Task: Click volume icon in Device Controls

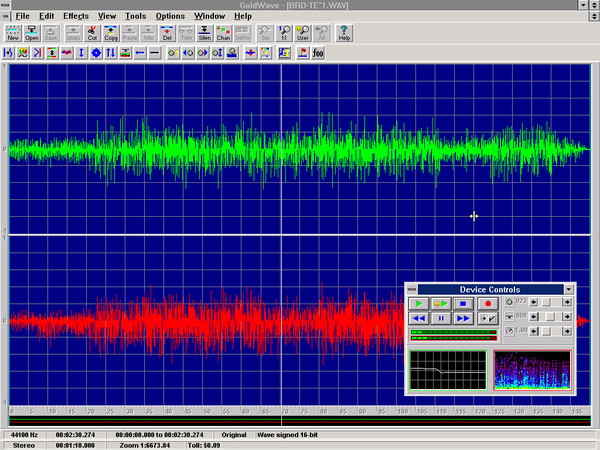Action: [x=509, y=302]
